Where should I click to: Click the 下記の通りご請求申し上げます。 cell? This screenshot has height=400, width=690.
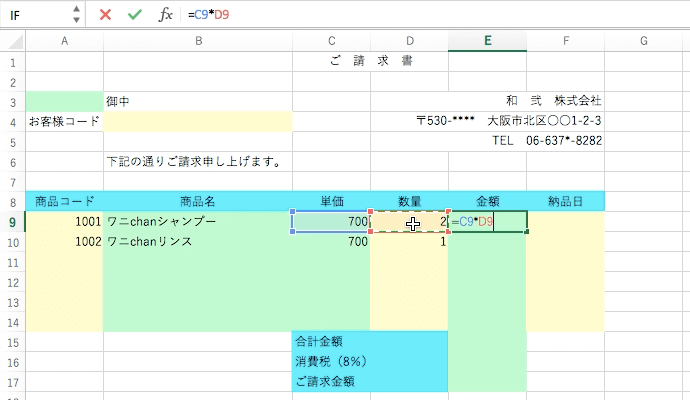pyautogui.click(x=198, y=162)
